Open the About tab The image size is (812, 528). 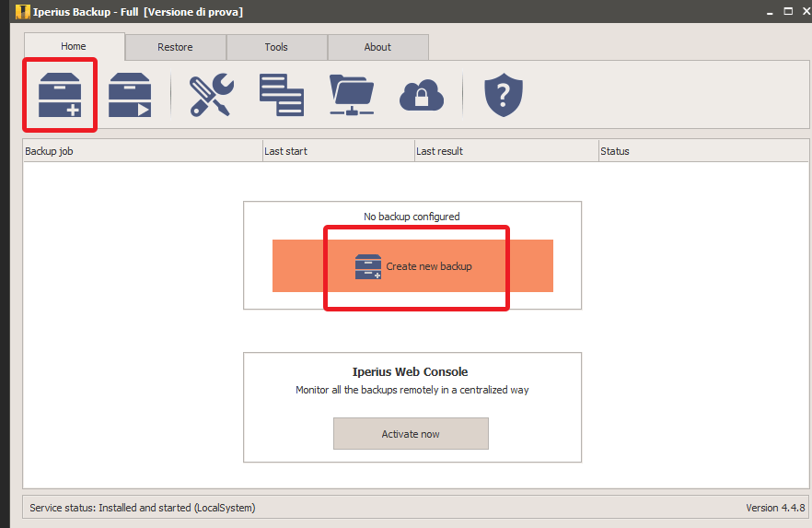coord(378,47)
